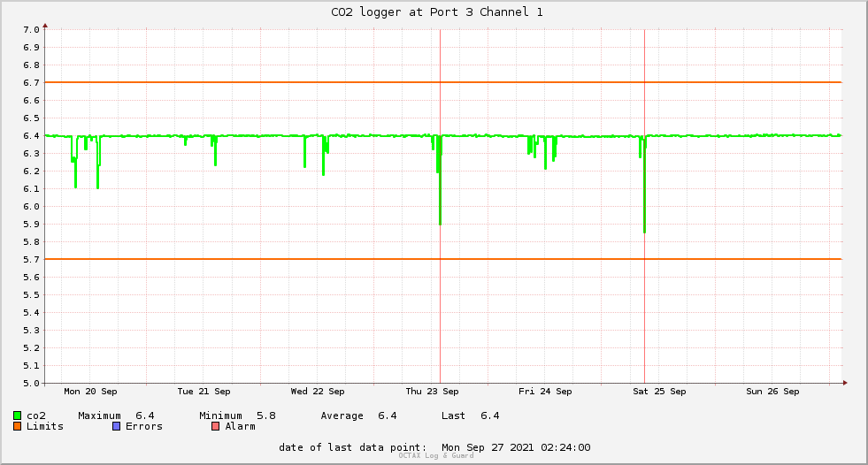Viewport: 868px width, 465px height.
Task: Click the 'Tue 21 Sep' axis label
Action: point(204,392)
